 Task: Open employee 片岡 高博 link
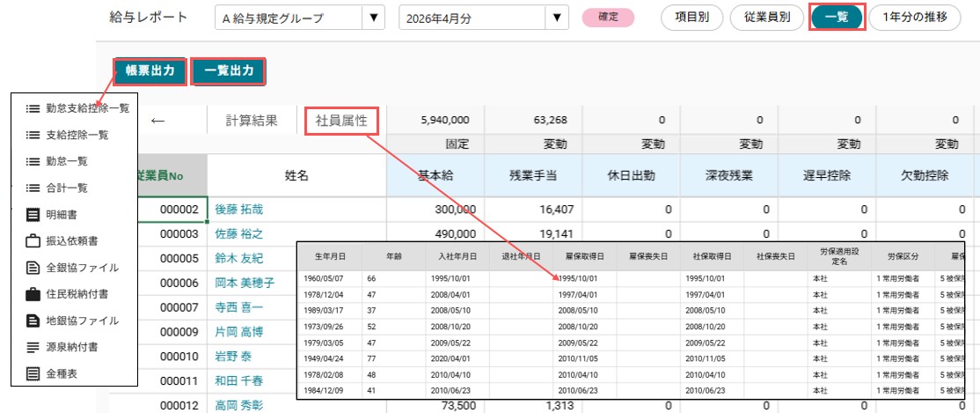[x=238, y=332]
